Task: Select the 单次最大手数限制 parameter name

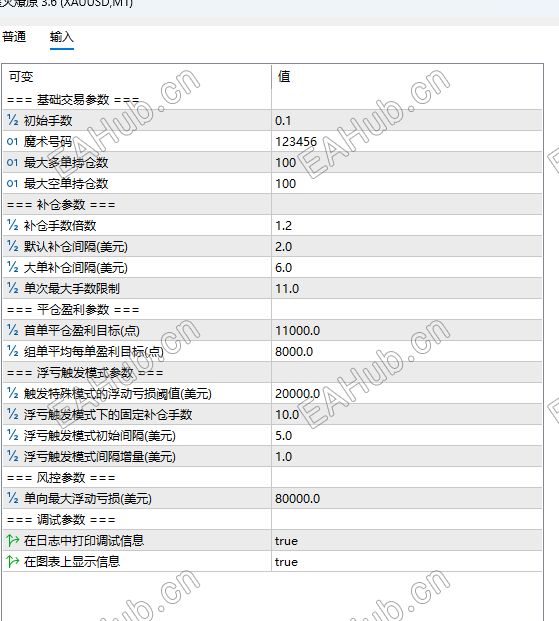Action: point(72,288)
